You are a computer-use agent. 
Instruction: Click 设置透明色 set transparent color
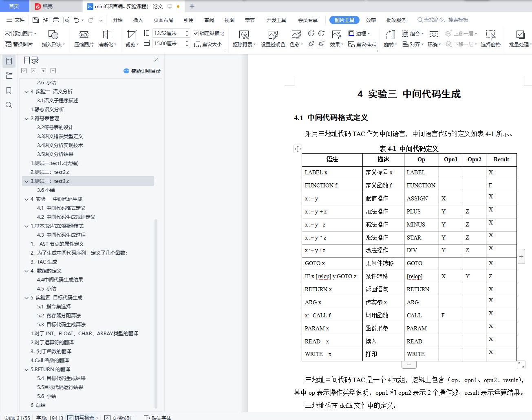pos(273,39)
